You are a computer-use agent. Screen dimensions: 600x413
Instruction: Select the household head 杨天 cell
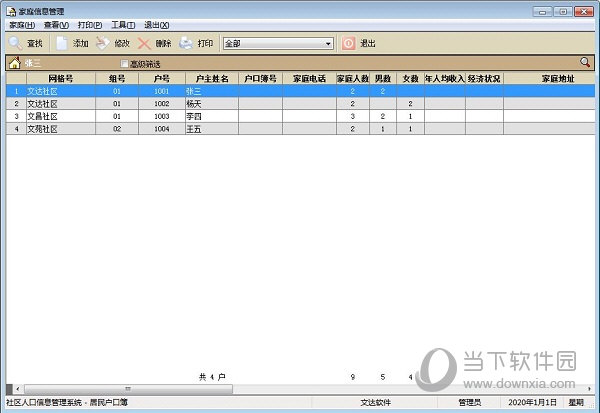pos(212,104)
